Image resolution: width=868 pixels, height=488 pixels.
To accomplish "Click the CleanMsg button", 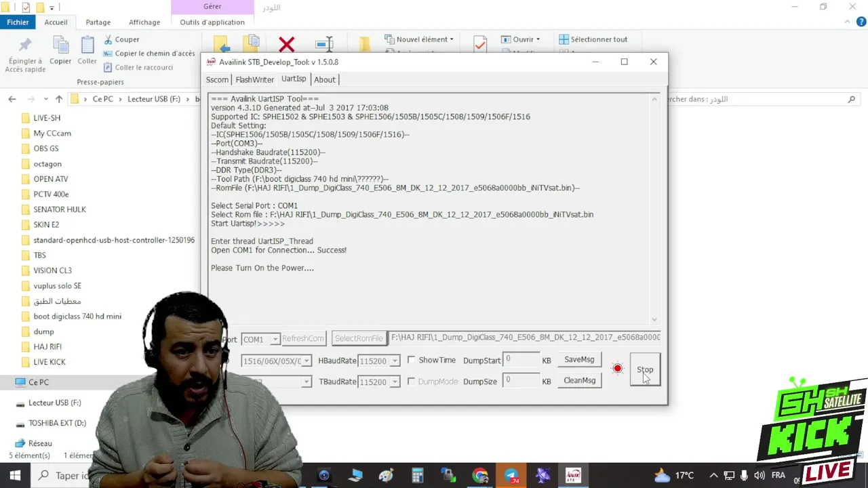I will click(579, 381).
